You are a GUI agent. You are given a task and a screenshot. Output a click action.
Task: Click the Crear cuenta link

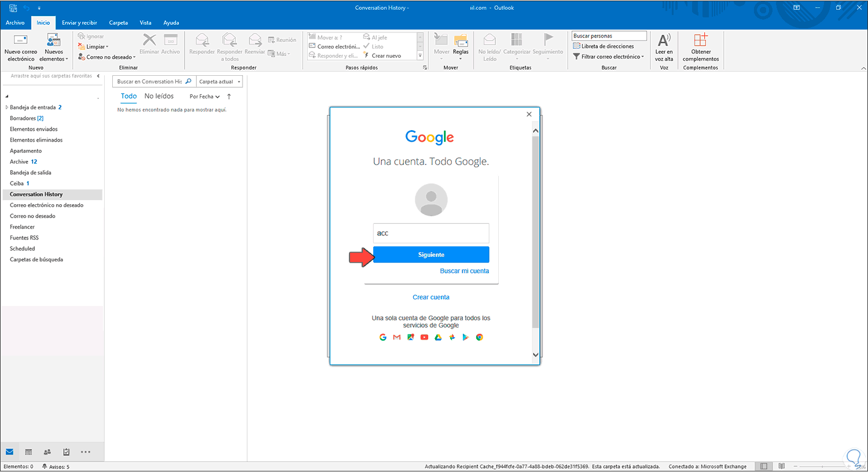431,297
